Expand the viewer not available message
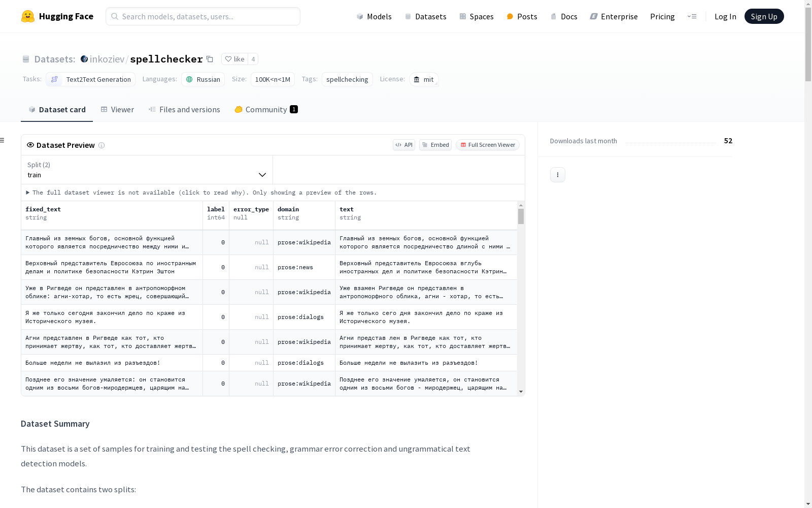Image resolution: width=812 pixels, height=508 pixels. [x=201, y=193]
